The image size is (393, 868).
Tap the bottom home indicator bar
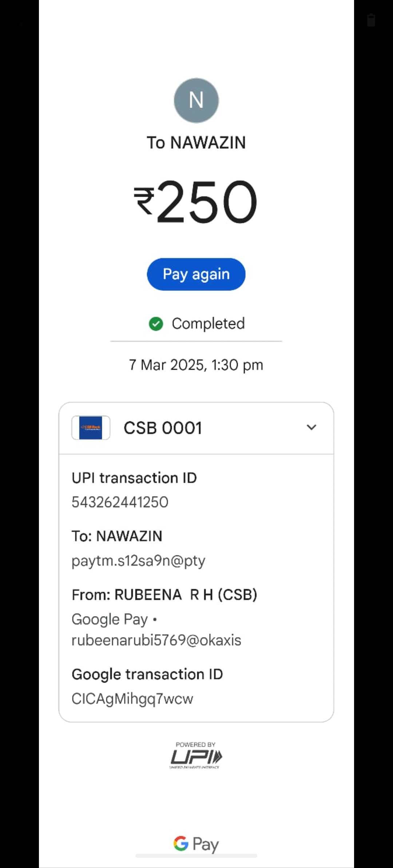coord(196,856)
